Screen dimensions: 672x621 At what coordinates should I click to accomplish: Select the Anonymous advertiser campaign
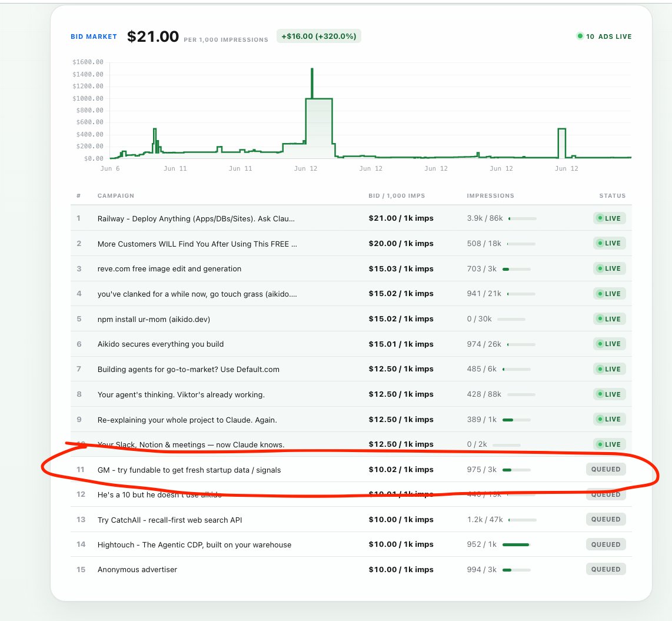tap(137, 570)
